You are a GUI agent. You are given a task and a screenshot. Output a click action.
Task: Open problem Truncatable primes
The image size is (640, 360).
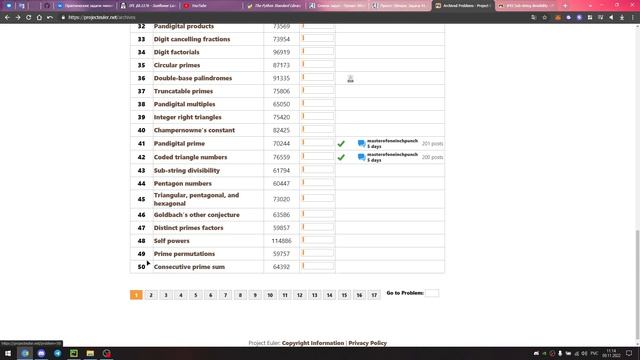click(x=183, y=91)
